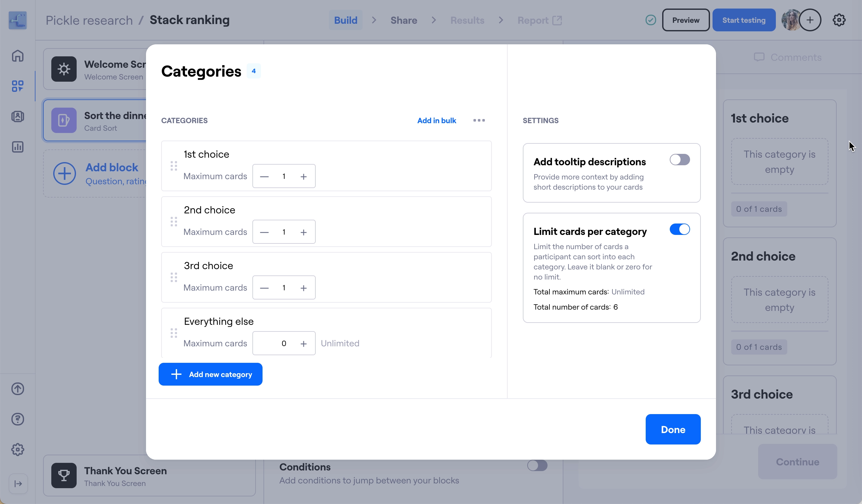
Task: Increase maximum cards for 3rd choice
Action: [303, 288]
